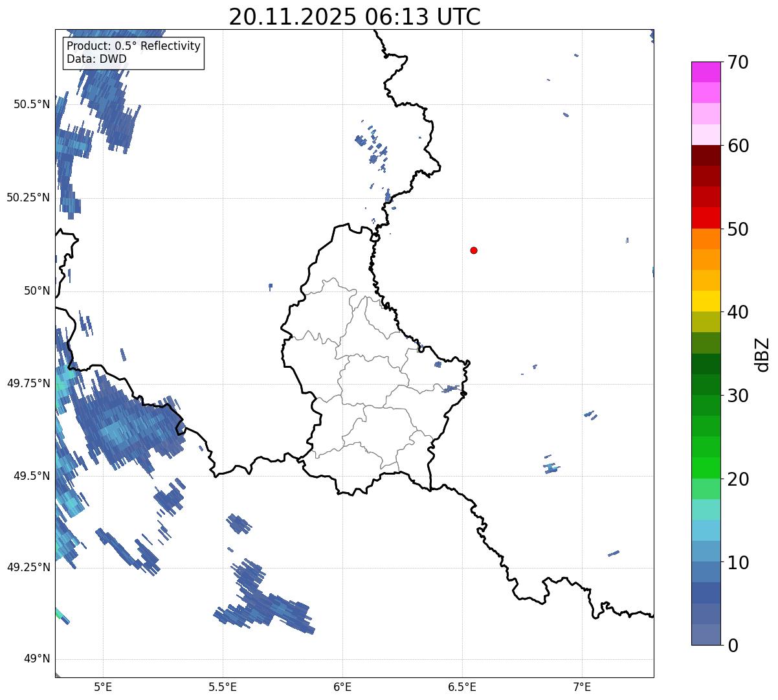Click the 5.5°E longitude axis label
The width and height of the screenshot is (778, 700).
pyautogui.click(x=223, y=686)
